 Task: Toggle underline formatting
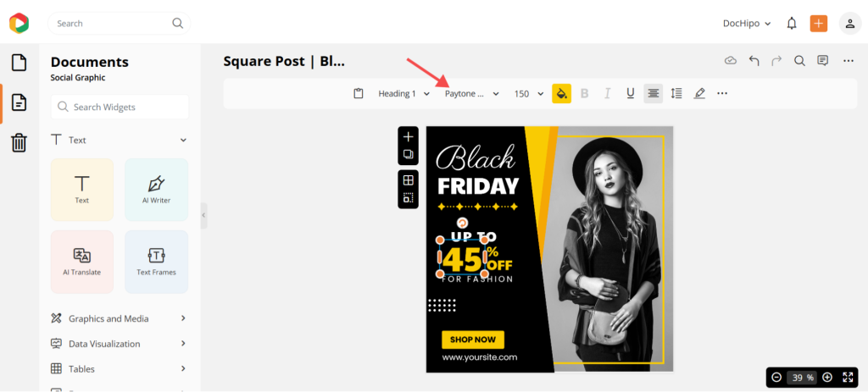point(630,93)
